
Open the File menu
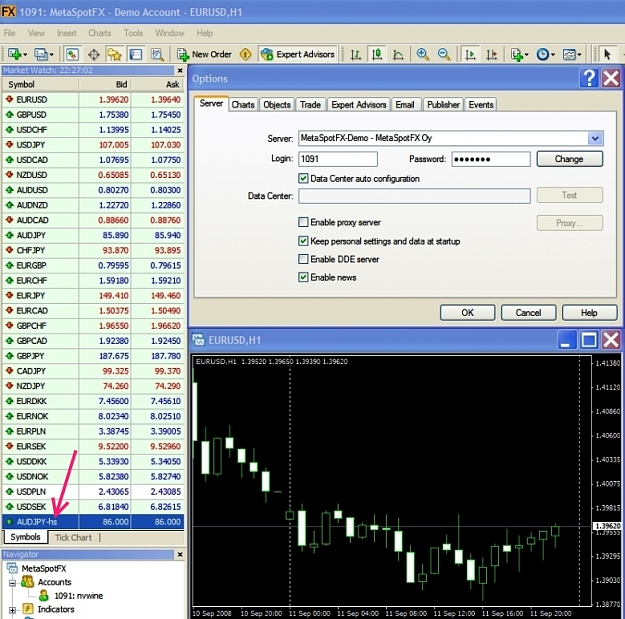[10, 33]
